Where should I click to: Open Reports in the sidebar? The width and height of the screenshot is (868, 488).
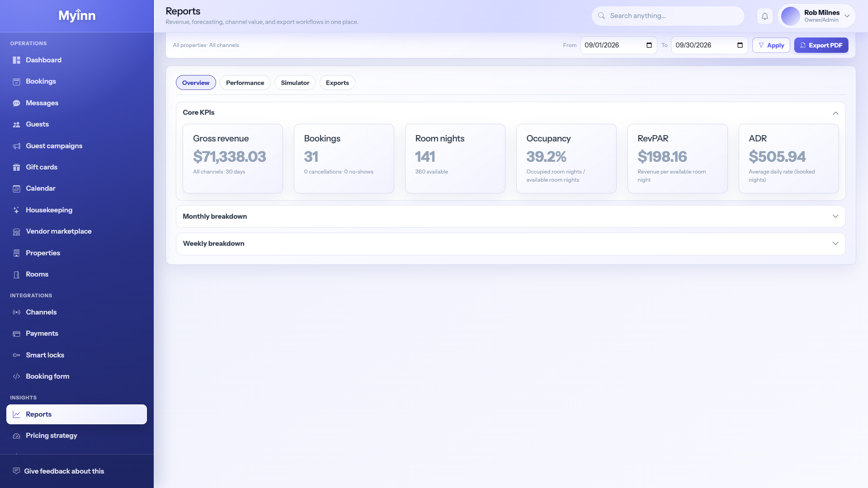coord(76,414)
